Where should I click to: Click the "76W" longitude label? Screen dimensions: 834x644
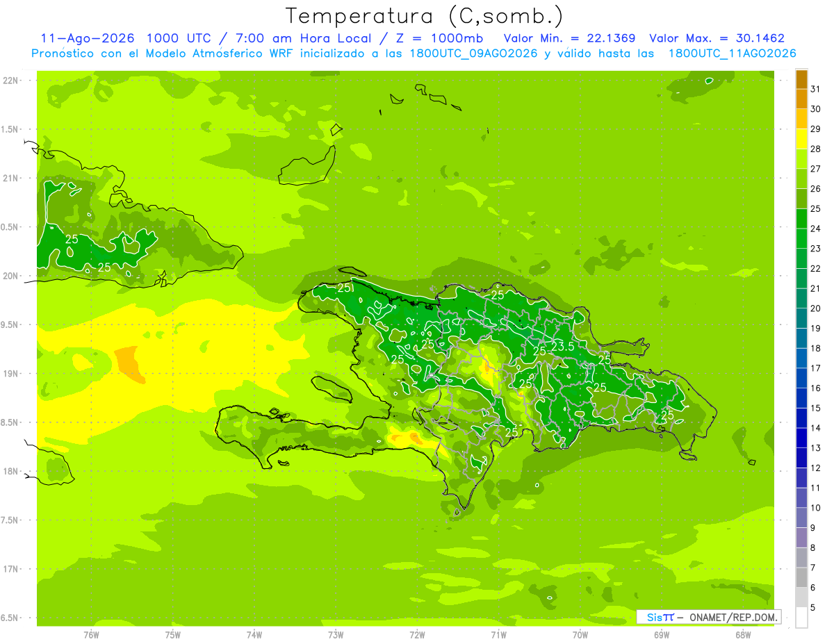[x=91, y=635]
